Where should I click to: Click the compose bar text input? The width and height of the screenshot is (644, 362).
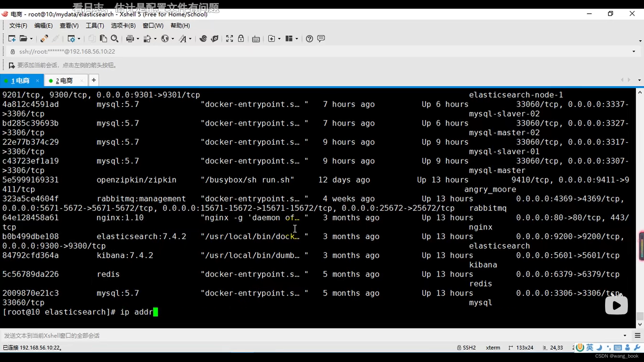pos(312,336)
